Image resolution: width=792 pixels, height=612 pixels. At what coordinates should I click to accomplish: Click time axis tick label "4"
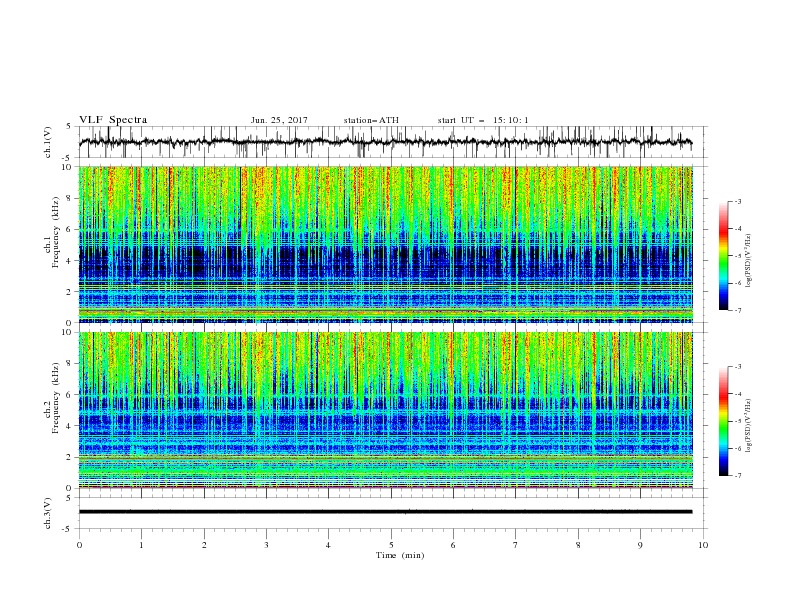tap(328, 545)
